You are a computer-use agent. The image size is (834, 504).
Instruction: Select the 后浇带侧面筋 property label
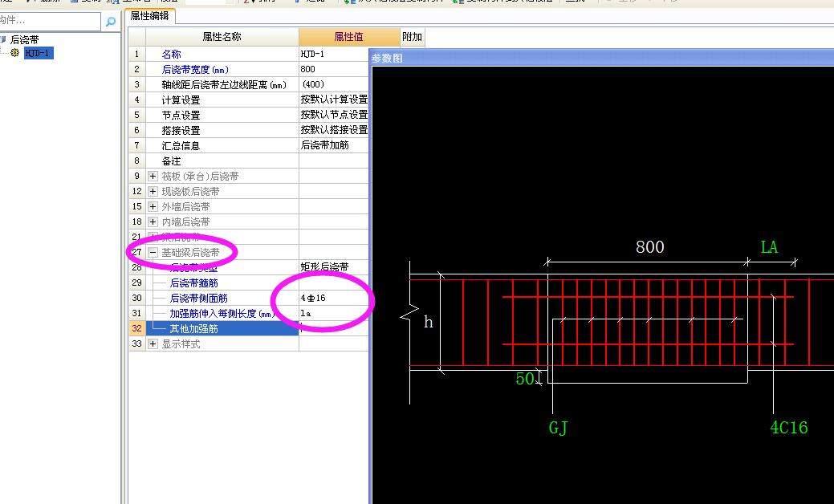coord(198,299)
